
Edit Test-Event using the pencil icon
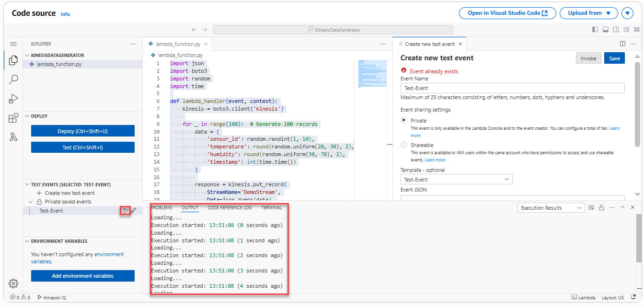click(x=134, y=211)
